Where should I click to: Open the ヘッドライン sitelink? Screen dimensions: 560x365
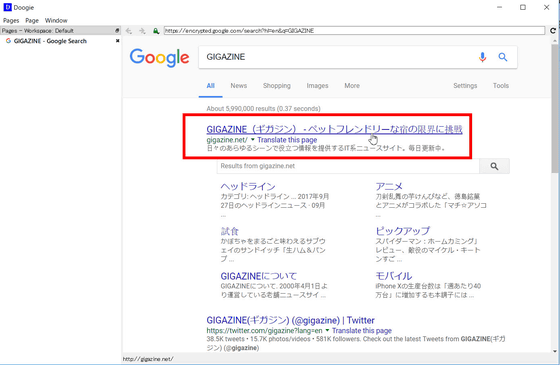tap(248, 186)
